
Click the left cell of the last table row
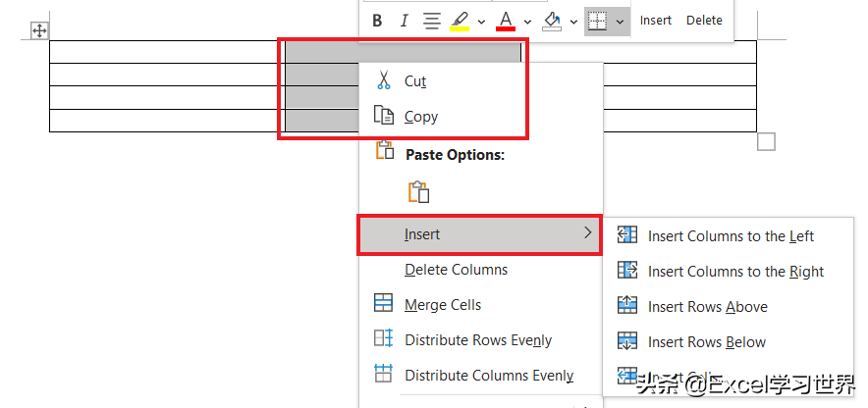click(x=167, y=121)
